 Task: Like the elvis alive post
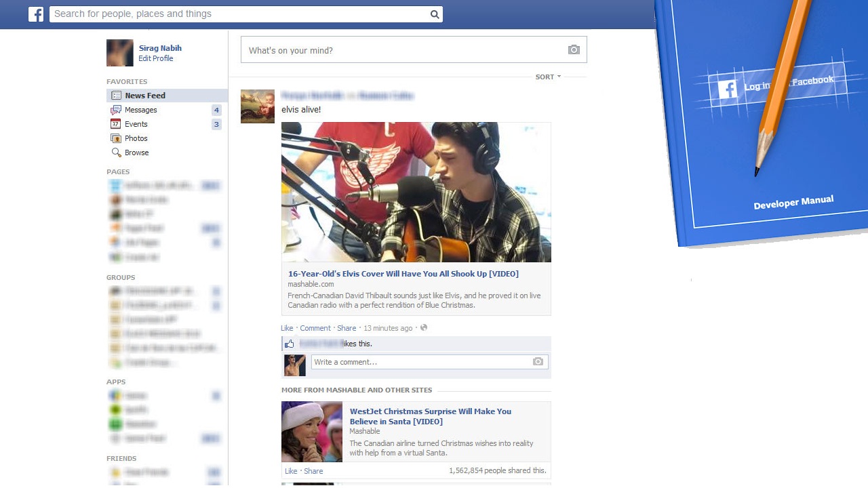[287, 328]
